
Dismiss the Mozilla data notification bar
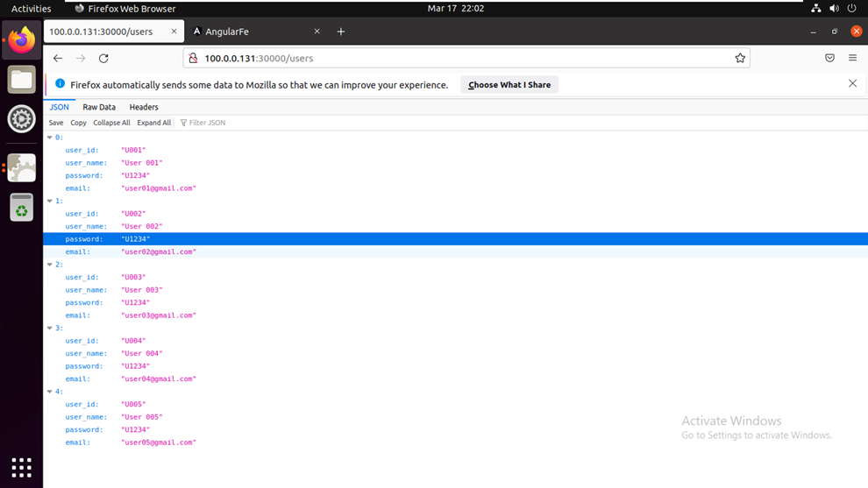tap(852, 83)
